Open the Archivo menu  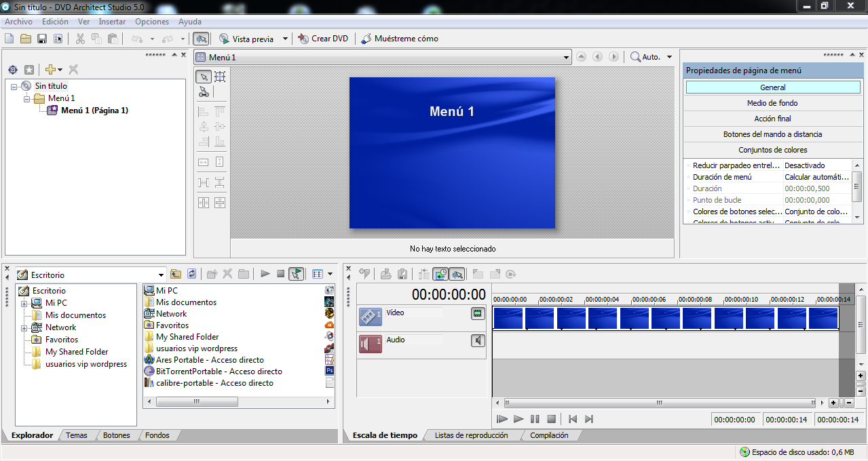(18, 22)
